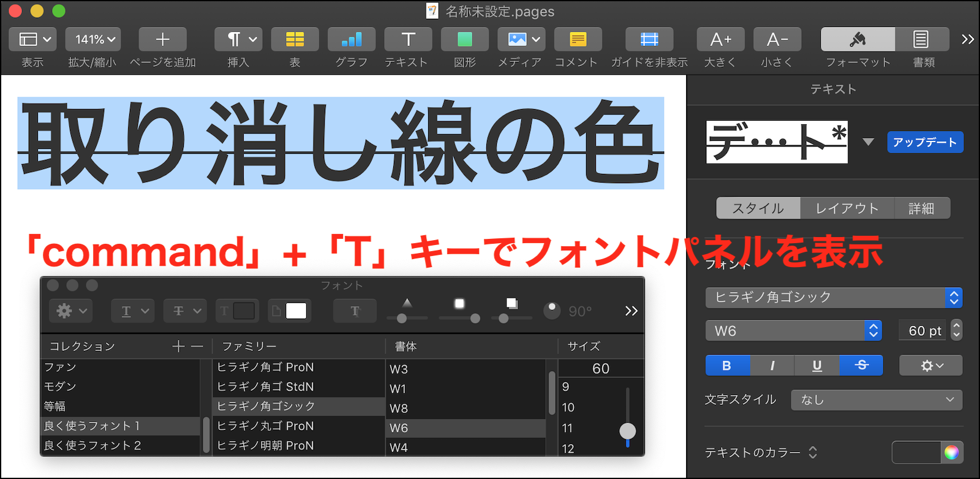Open the 141% zoom dropdown
This screenshot has height=479, width=980.
click(x=93, y=39)
